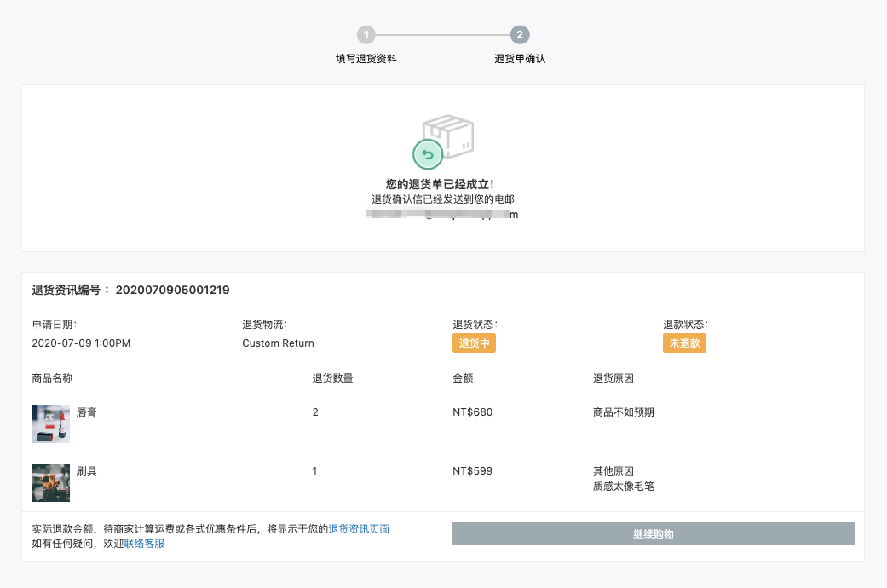Viewport: 887px width, 588px height.
Task: Click the 继续购物 continue shopping button
Action: 654,533
